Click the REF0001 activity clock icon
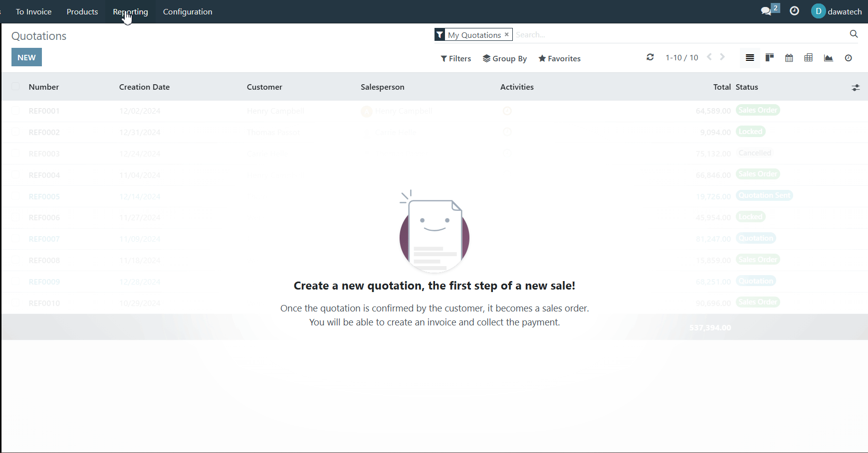The height and width of the screenshot is (453, 868). [507, 111]
